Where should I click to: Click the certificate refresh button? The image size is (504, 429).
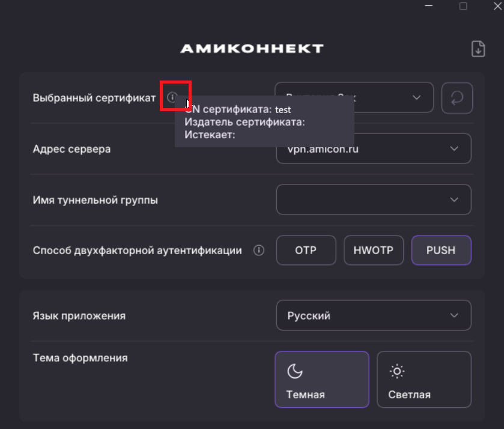(x=457, y=98)
